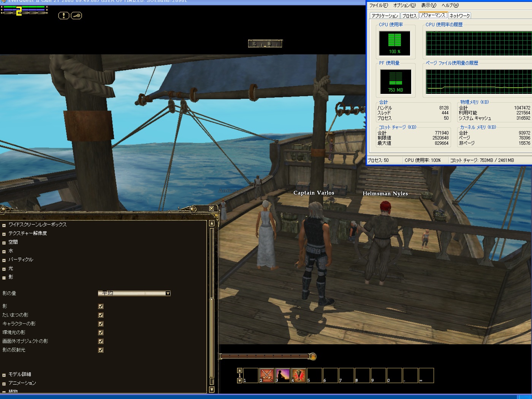This screenshot has height=399, width=532.
Task: Click the システム キャッシュ value 316592
Action: [x=523, y=118]
